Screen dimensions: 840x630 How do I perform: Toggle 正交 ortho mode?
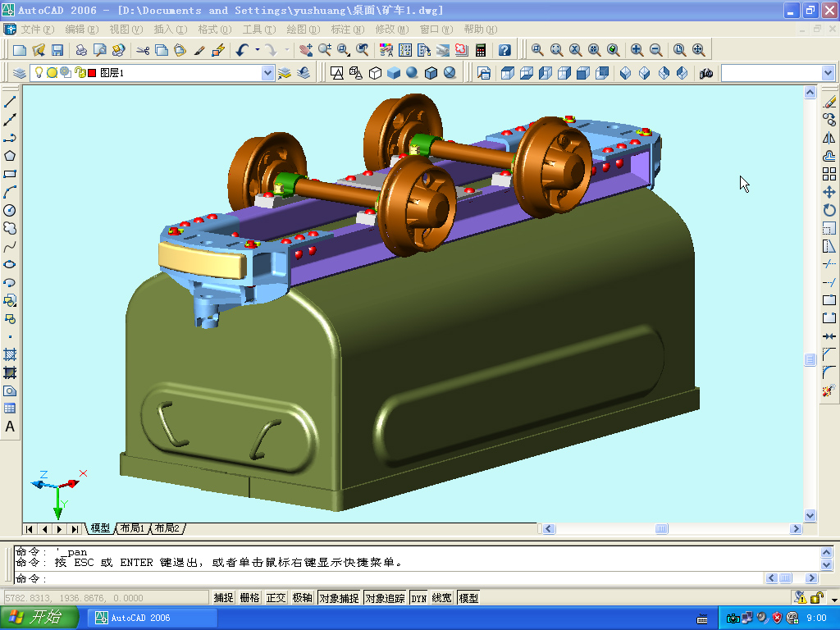click(276, 598)
